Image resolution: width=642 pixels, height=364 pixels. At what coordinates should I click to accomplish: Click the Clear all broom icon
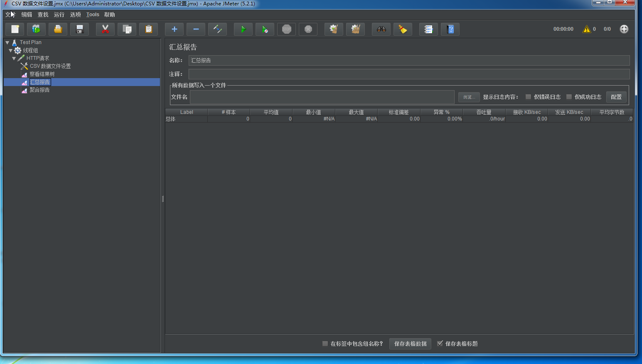[355, 29]
